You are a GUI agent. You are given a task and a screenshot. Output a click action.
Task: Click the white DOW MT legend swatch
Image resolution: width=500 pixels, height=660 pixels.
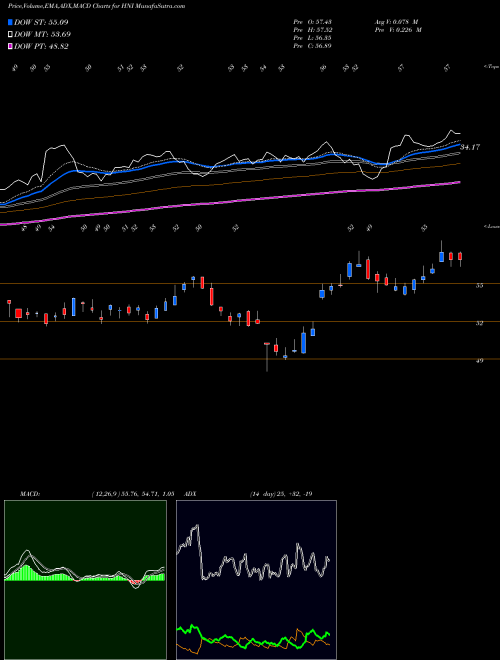pos(10,35)
